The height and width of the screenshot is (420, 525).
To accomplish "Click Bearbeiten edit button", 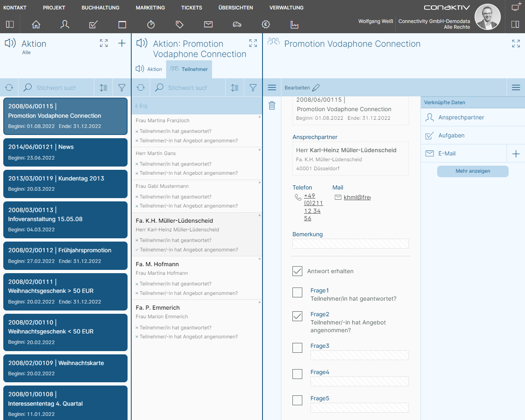I will pos(302,87).
